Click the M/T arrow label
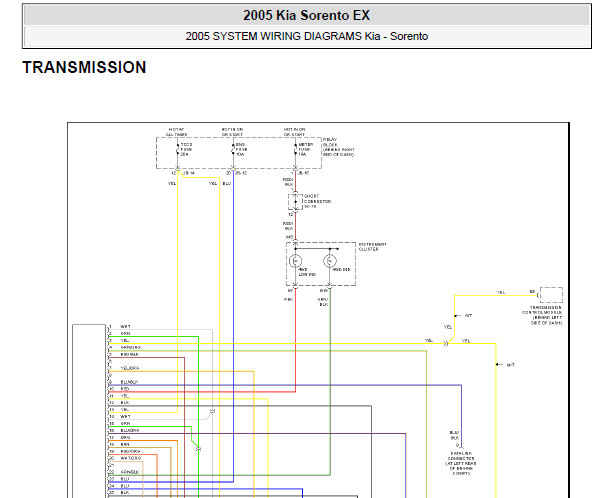The height and width of the screenshot is (498, 609). click(x=511, y=365)
